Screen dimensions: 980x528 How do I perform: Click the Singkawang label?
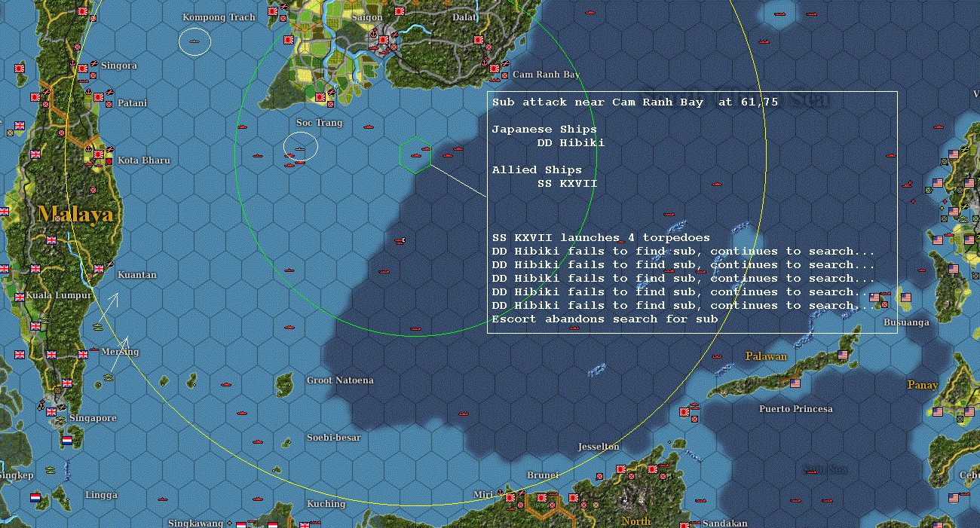[195, 523]
